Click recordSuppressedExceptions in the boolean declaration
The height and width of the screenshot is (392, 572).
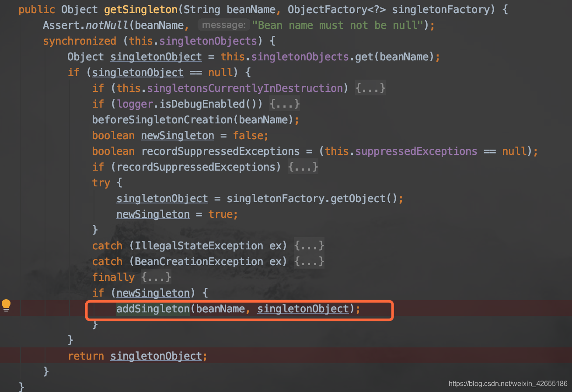coord(220,151)
